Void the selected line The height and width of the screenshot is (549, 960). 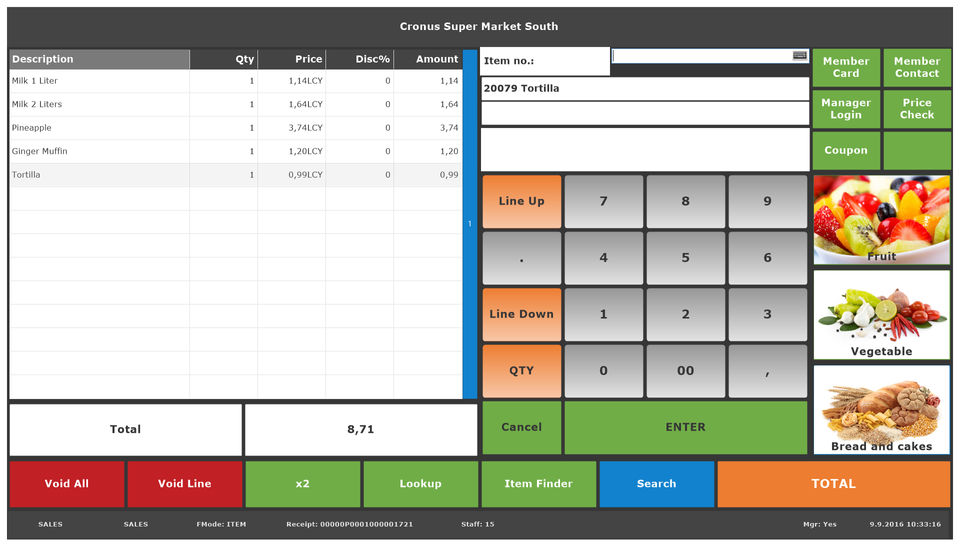(185, 484)
